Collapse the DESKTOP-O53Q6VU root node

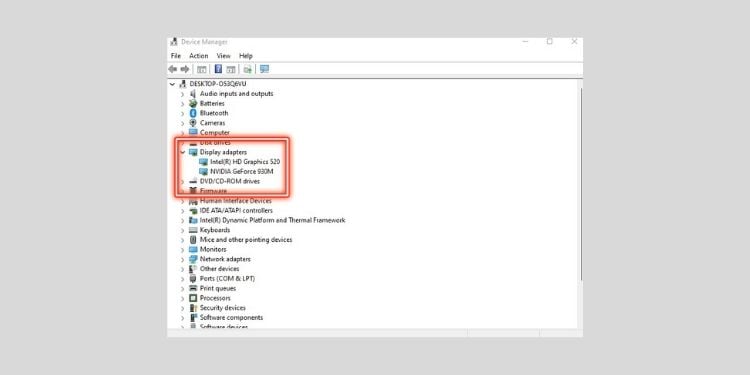tap(172, 84)
